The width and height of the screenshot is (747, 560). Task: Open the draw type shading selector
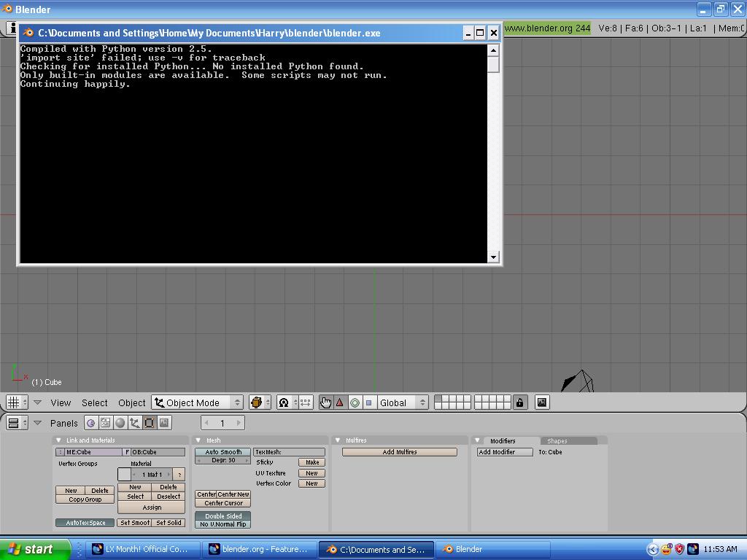[260, 402]
